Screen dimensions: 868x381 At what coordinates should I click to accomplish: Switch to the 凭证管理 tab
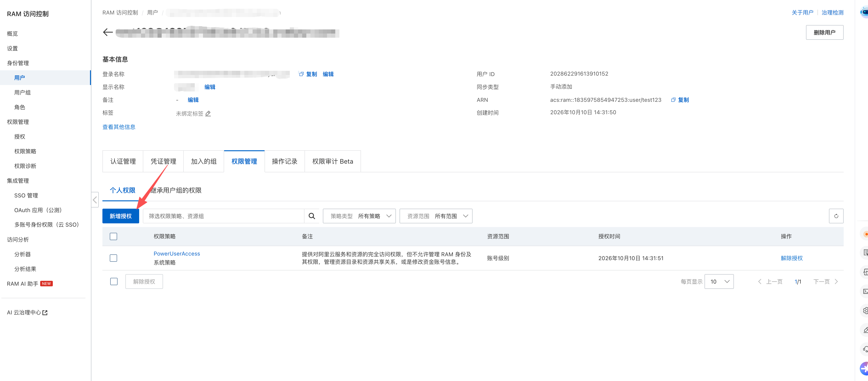[163, 162]
